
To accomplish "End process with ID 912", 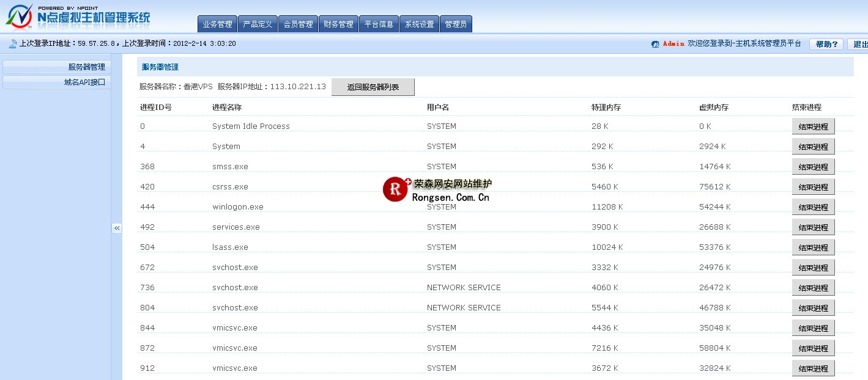I will (x=813, y=368).
